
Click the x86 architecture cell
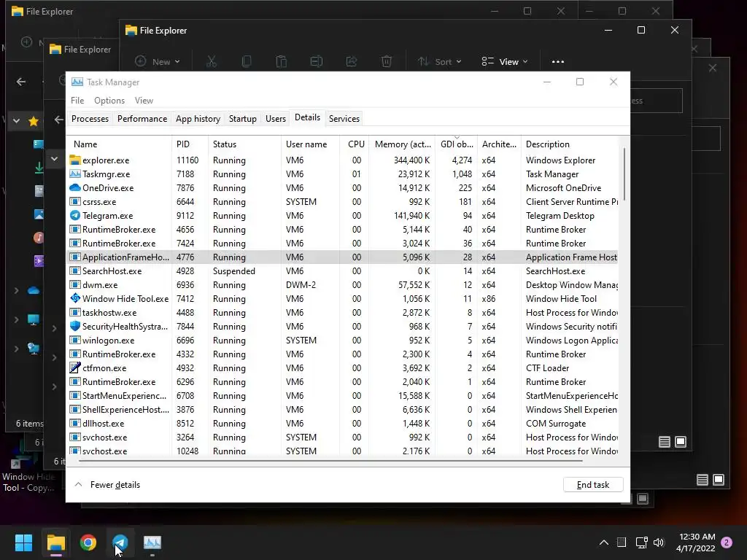[x=488, y=298]
